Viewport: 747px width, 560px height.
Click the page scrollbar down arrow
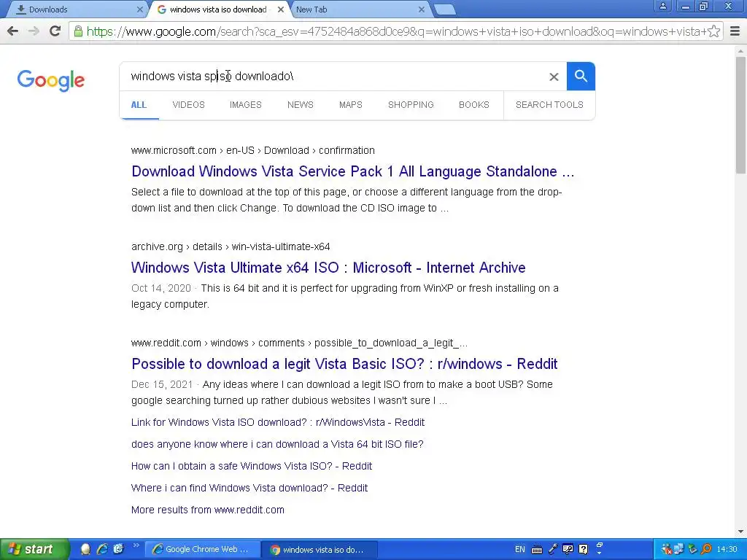741,532
